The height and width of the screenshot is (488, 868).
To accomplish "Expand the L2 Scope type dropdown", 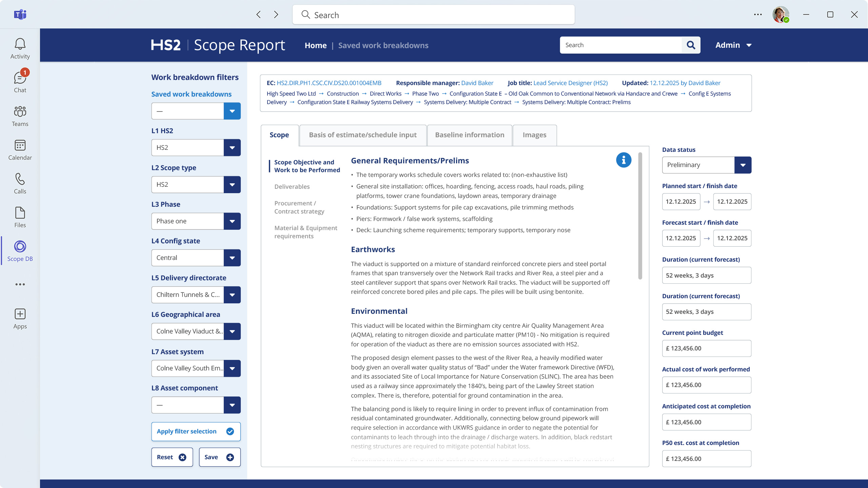I will coord(232,185).
